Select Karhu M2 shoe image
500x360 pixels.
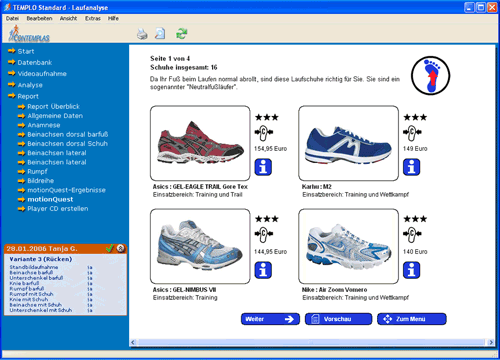tap(348, 143)
